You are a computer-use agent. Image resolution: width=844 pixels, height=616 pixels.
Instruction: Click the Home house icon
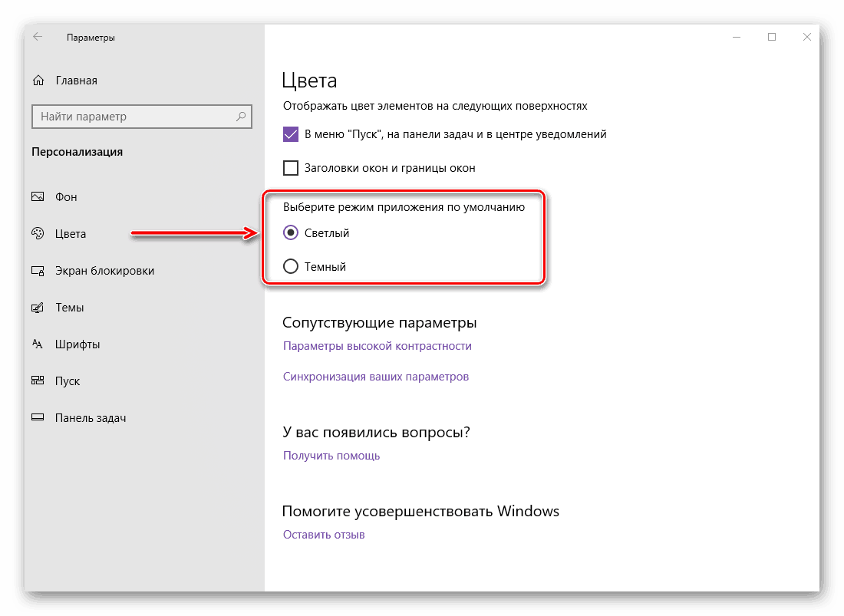point(38,80)
